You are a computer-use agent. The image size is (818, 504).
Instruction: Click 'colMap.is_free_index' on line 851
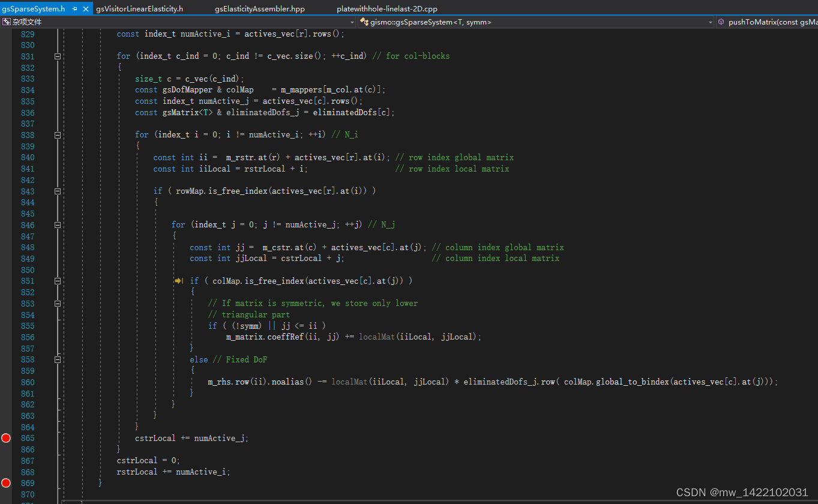[258, 281]
